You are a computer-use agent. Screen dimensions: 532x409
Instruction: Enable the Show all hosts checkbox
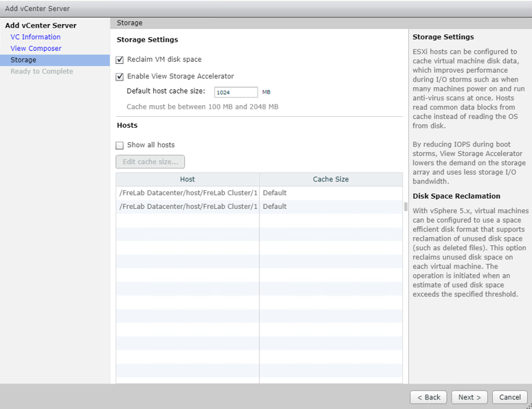coord(120,146)
